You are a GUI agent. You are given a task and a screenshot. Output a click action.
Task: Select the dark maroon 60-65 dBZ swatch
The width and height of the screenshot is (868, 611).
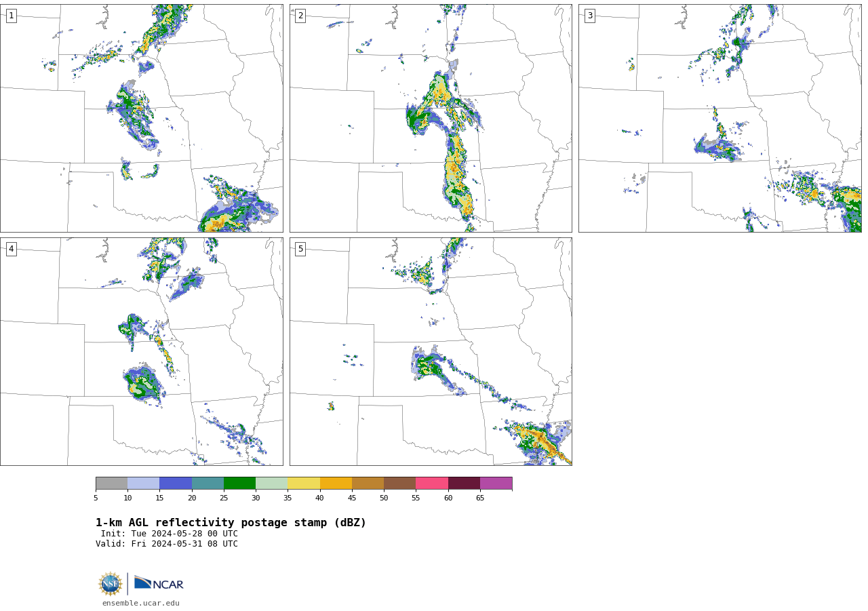click(464, 483)
